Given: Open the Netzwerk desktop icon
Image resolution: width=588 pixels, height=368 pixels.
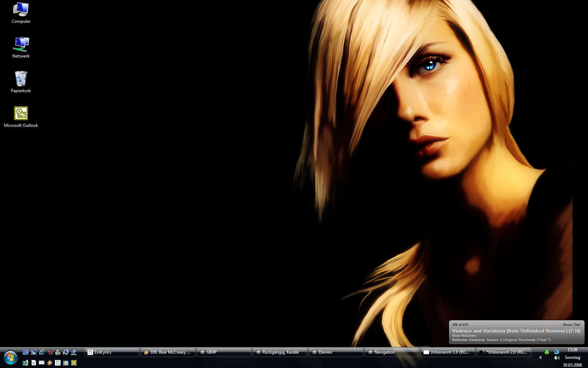Looking at the screenshot, I should pyautogui.click(x=21, y=47).
